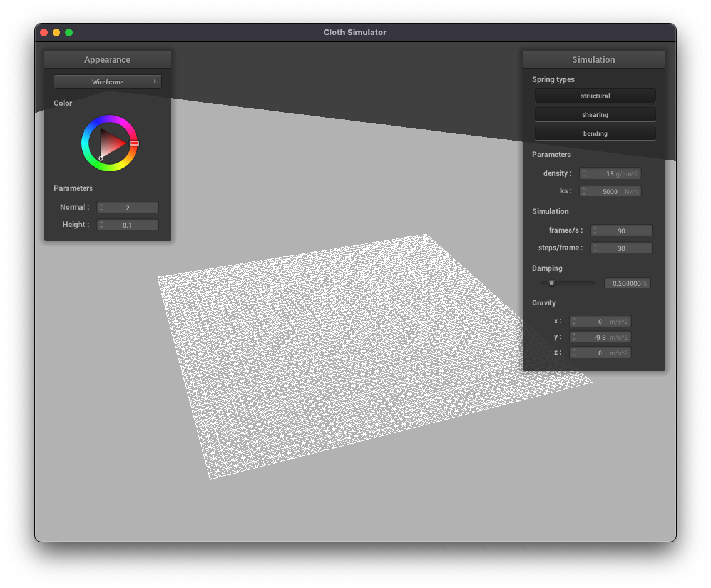Click the Gravity z value field
The width and height of the screenshot is (711, 588).
point(600,353)
